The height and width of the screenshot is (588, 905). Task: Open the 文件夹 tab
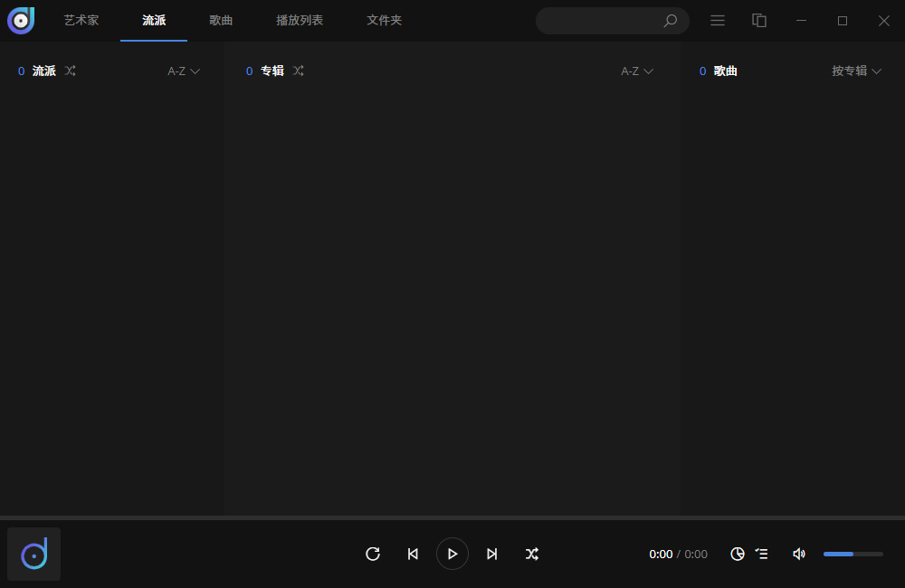385,20
